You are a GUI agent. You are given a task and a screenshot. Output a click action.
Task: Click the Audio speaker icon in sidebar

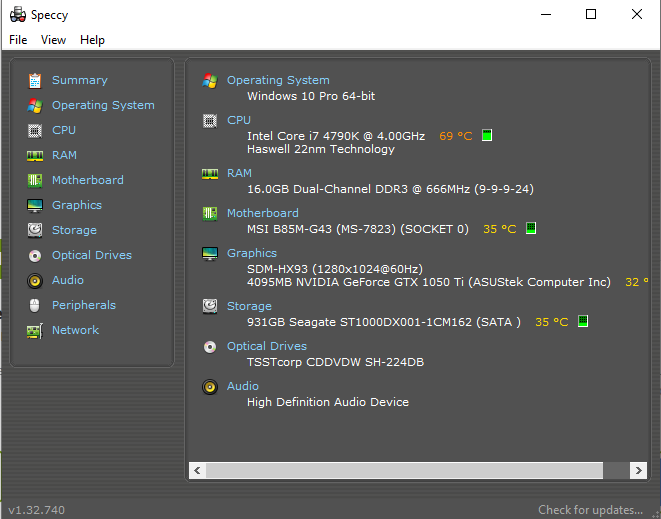coord(35,280)
